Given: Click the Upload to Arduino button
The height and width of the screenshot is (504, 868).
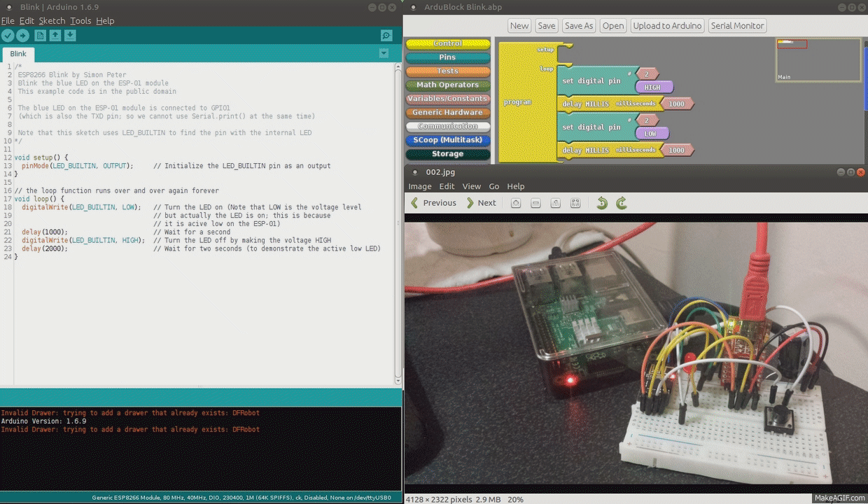Looking at the screenshot, I should coord(666,26).
